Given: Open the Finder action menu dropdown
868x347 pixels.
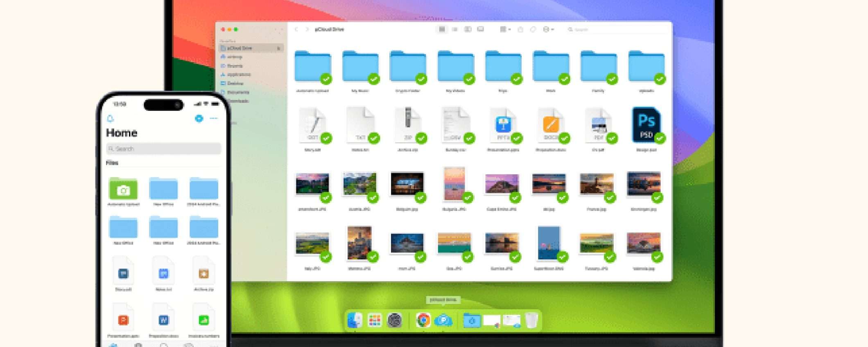Looking at the screenshot, I should point(548,29).
